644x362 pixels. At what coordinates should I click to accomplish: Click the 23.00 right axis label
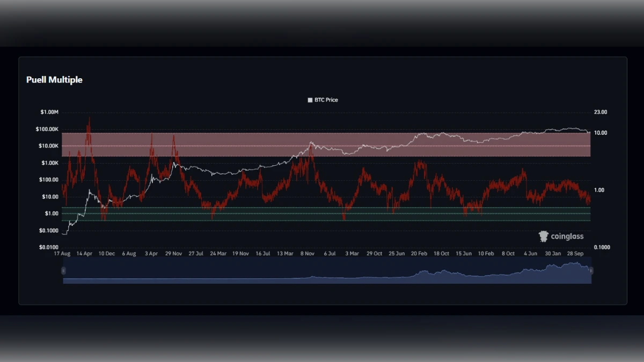[601, 112]
